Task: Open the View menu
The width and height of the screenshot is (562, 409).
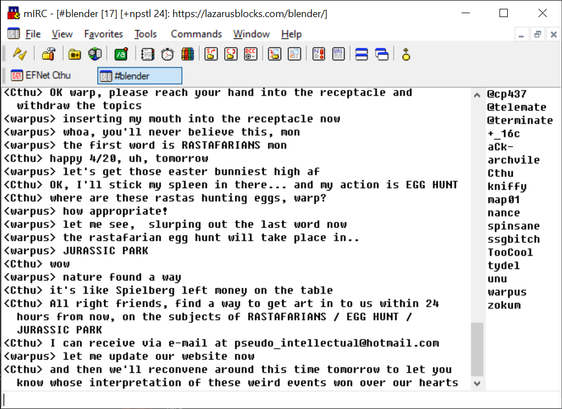Action: pyautogui.click(x=62, y=34)
